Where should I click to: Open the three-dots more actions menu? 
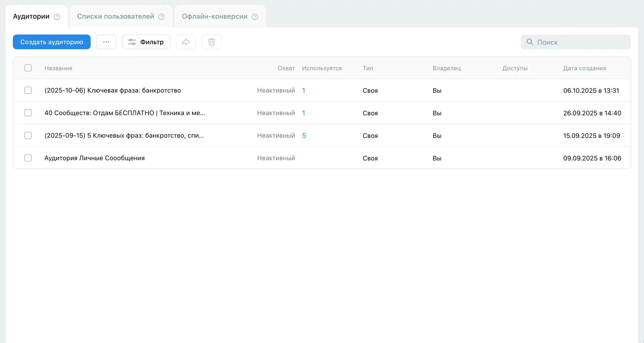(x=106, y=42)
